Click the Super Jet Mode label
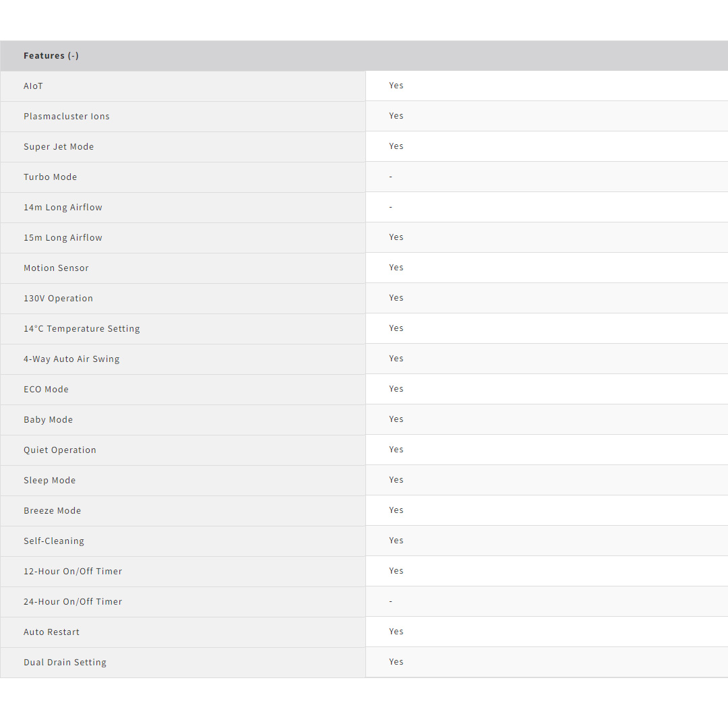 (x=59, y=147)
